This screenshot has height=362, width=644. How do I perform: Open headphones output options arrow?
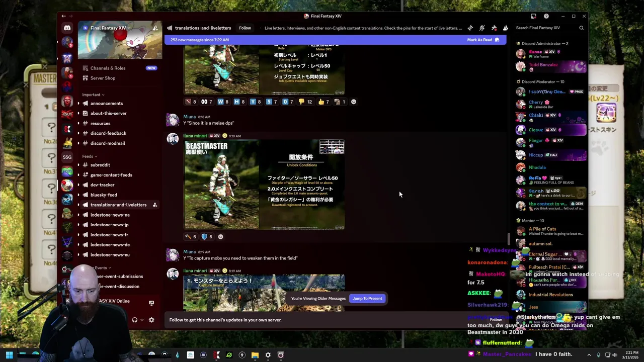click(x=142, y=320)
